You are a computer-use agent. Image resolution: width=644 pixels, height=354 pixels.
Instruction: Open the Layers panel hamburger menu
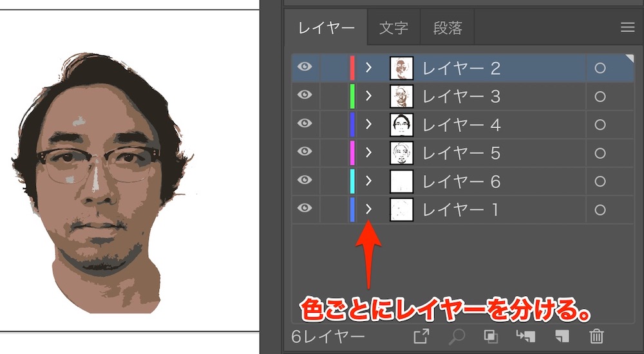click(x=627, y=27)
